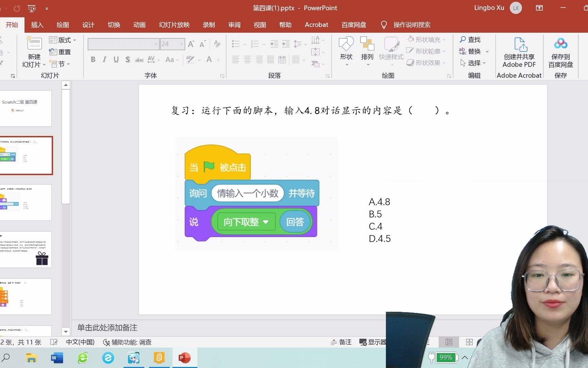The image size is (588, 368).
Task: Open the Layout (版式) dropdown
Action: 63,40
